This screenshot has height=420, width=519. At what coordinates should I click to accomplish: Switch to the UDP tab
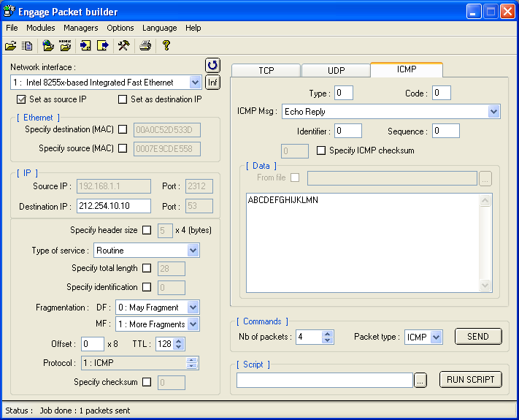pyautogui.click(x=336, y=71)
